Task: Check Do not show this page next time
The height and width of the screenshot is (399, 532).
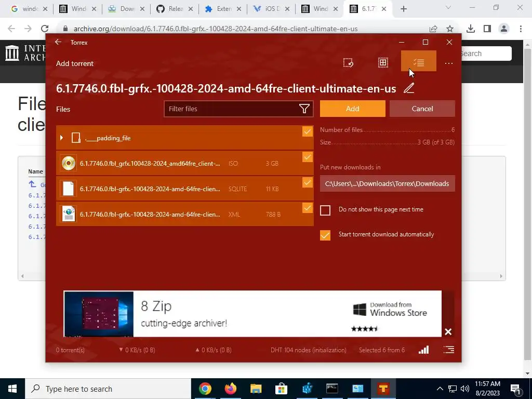Action: 325,210
